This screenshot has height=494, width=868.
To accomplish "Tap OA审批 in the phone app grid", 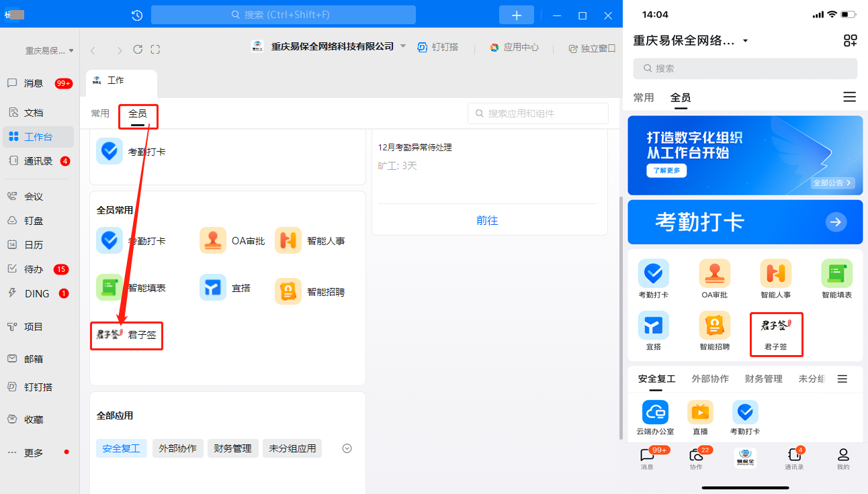I will pos(714,279).
